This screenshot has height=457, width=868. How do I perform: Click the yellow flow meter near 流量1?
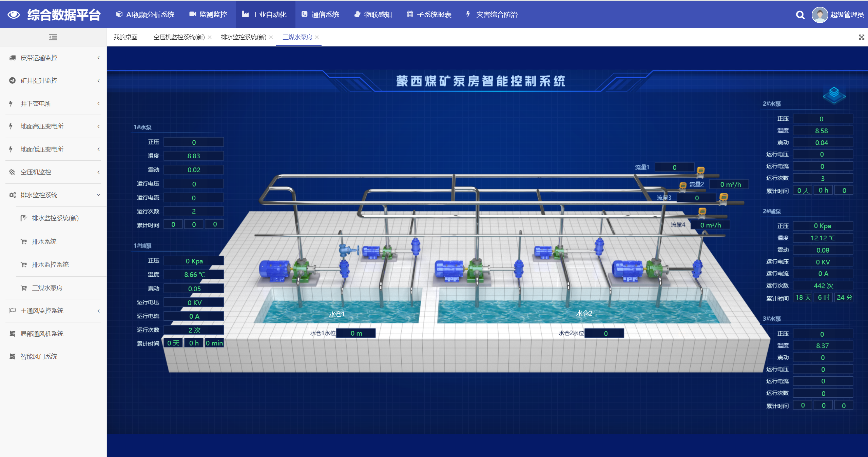point(700,170)
